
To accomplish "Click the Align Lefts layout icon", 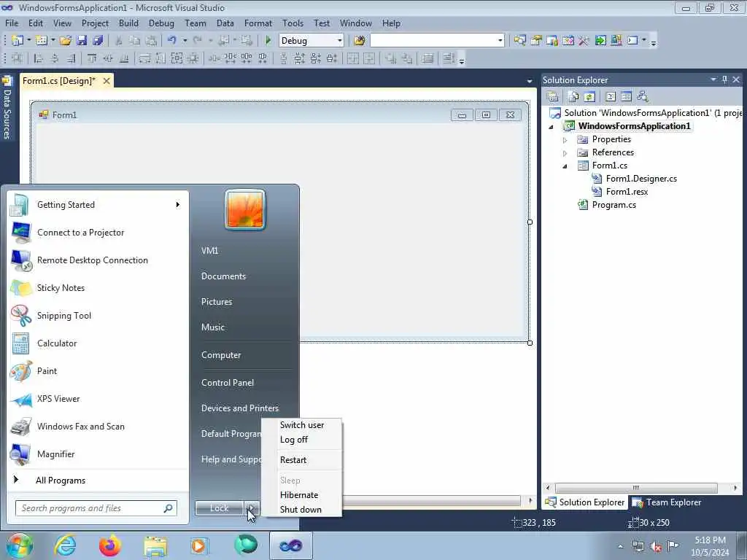I will tap(39, 58).
